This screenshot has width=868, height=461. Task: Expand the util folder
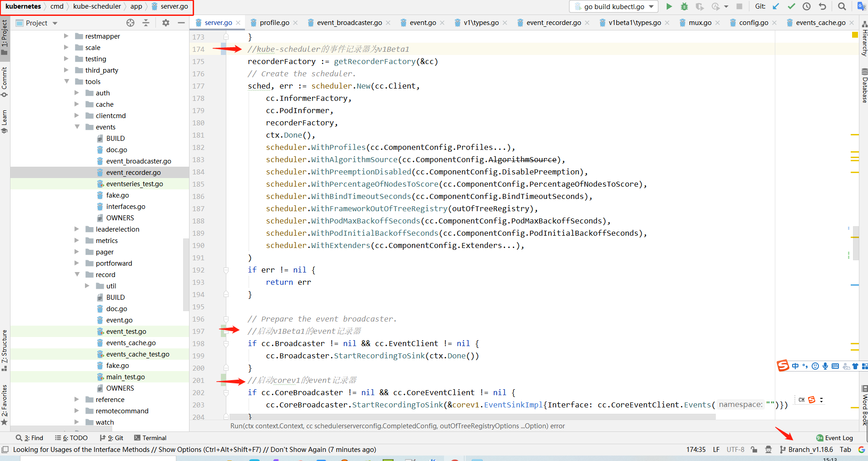point(88,286)
